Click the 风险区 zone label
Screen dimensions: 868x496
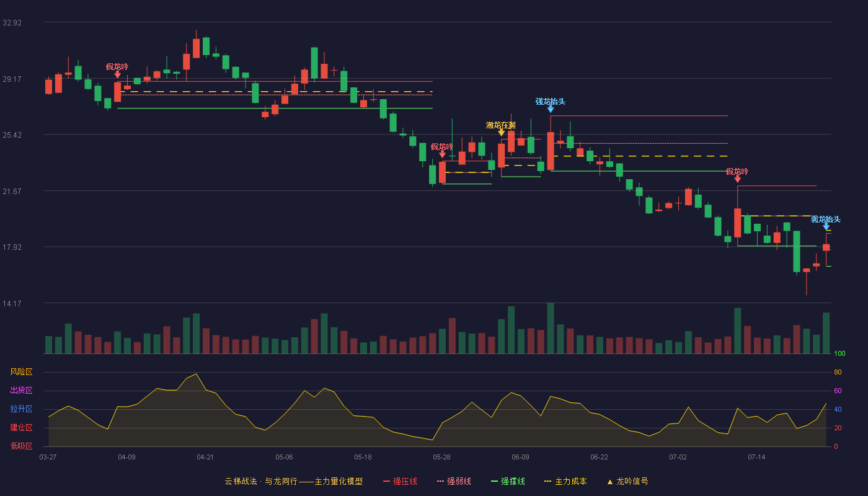21,372
